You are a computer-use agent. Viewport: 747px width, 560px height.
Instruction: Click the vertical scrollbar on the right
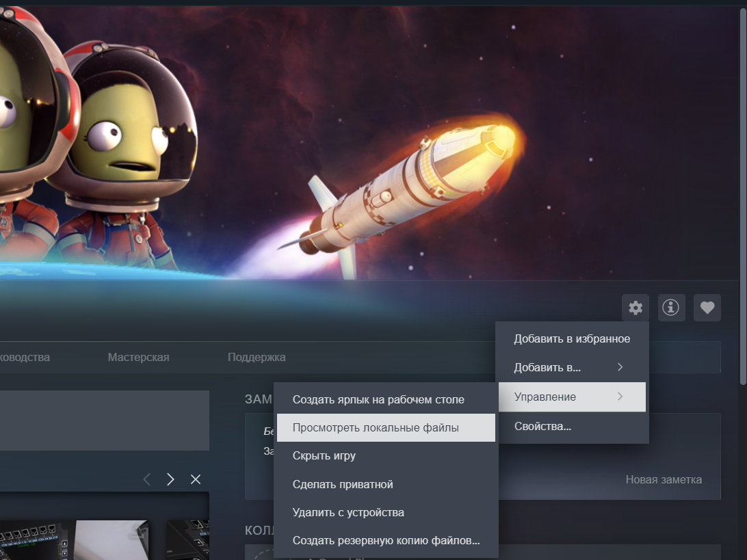click(x=743, y=196)
